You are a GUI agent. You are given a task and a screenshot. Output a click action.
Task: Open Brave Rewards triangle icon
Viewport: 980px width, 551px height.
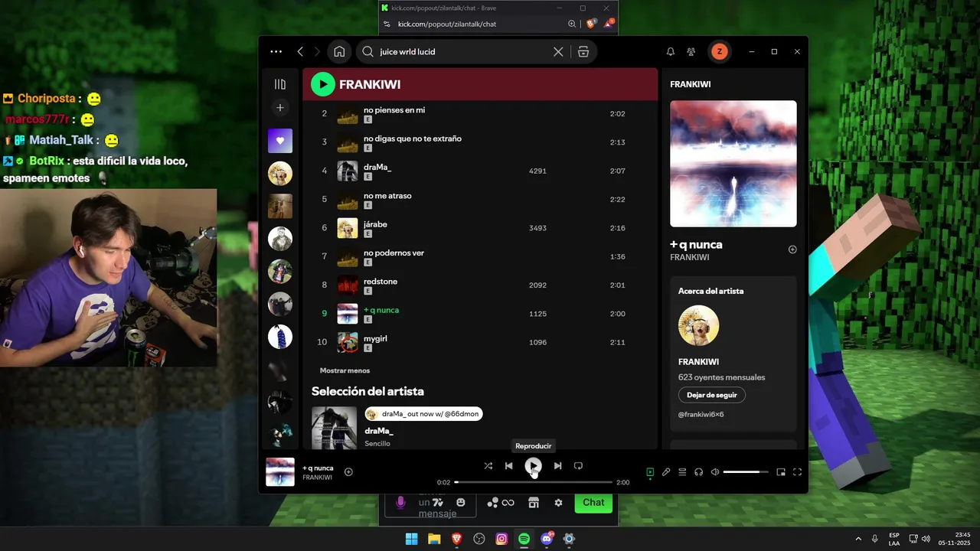608,24
